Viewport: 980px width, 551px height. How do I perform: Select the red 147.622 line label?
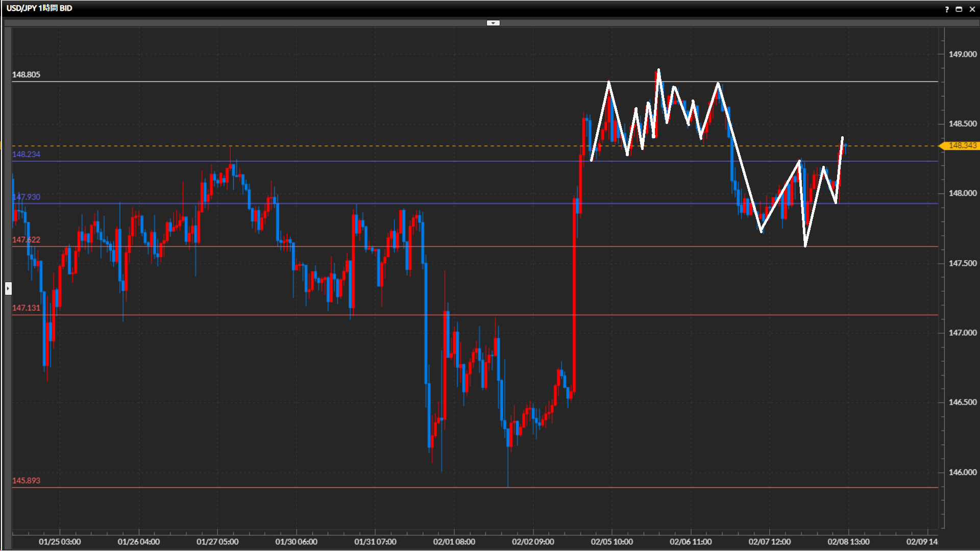(26, 240)
